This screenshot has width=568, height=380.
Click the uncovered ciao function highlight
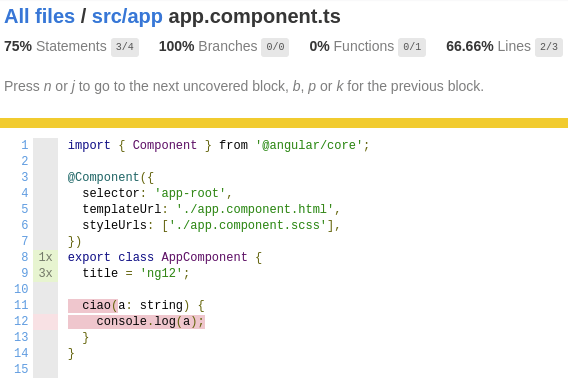pyautogui.click(x=93, y=306)
